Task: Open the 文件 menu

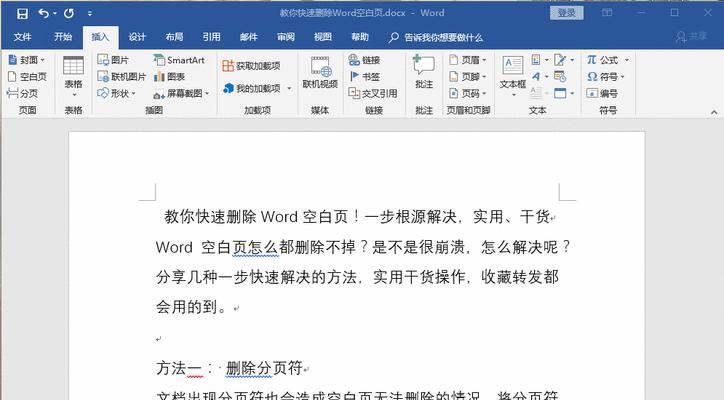Action: (22, 37)
